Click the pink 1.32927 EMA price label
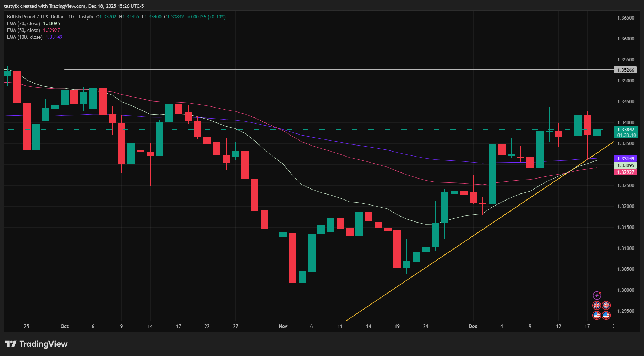644x356 pixels. point(626,172)
